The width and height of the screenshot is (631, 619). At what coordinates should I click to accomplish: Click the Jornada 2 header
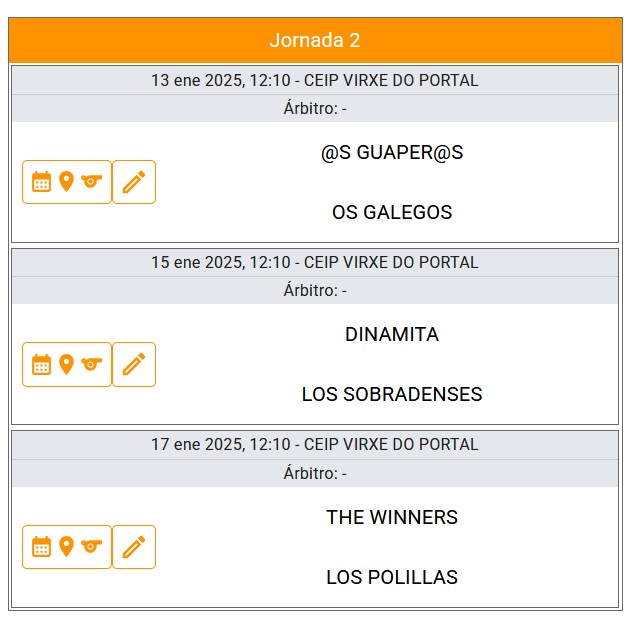(315, 40)
